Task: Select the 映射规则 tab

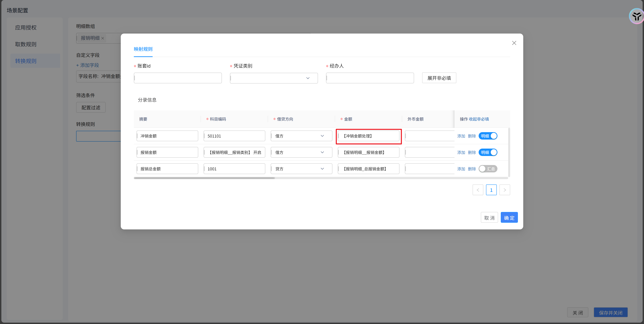Action: click(143, 49)
